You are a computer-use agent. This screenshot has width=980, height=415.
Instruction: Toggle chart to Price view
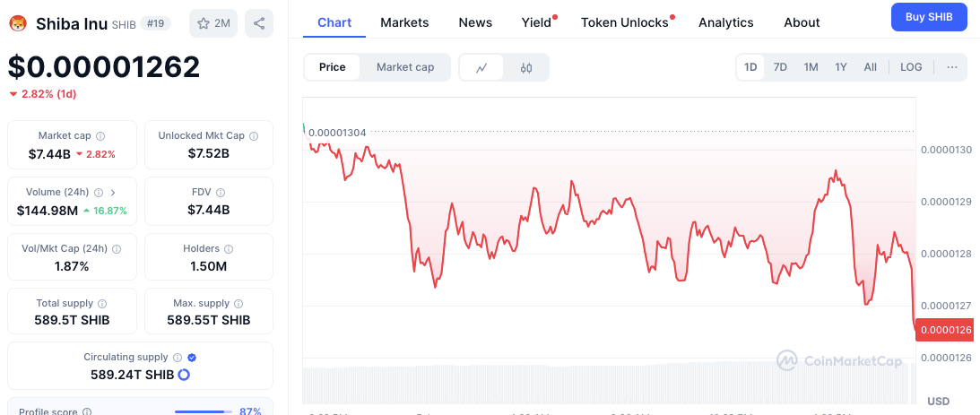point(333,67)
